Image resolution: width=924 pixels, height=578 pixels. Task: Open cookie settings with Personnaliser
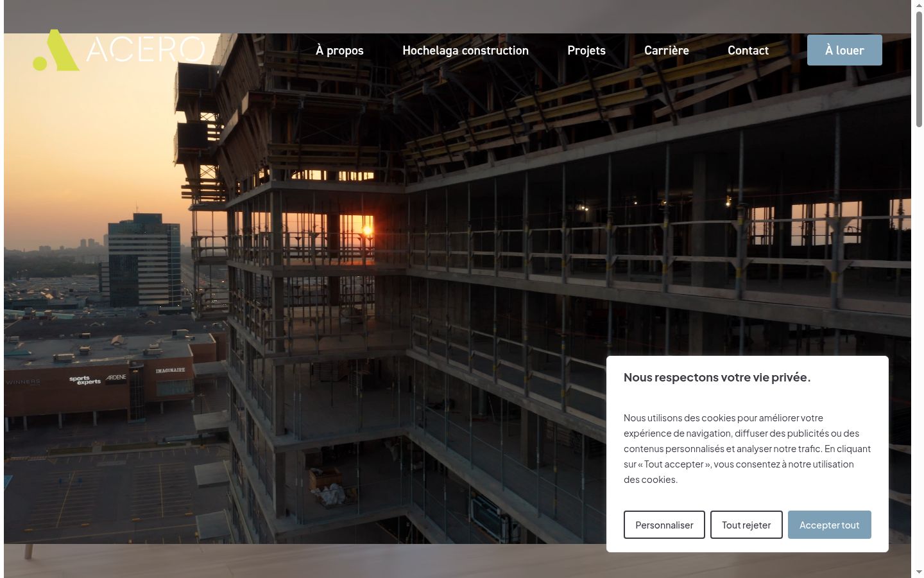664,525
